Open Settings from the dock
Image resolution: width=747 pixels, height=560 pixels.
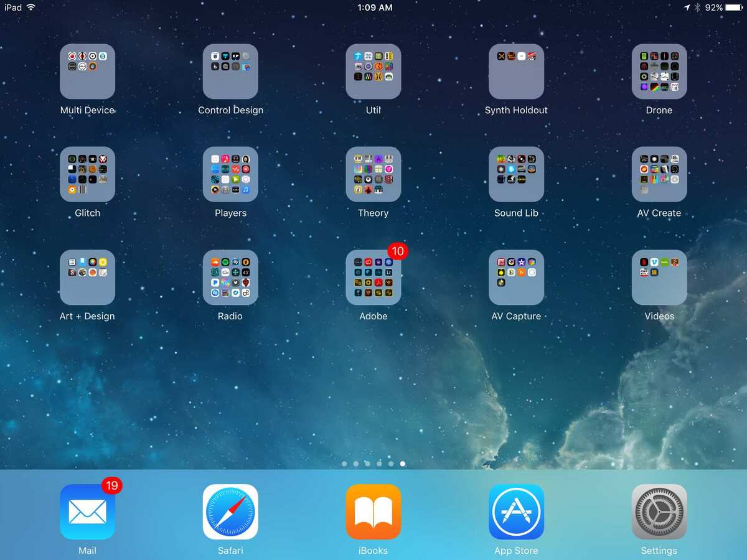659,512
